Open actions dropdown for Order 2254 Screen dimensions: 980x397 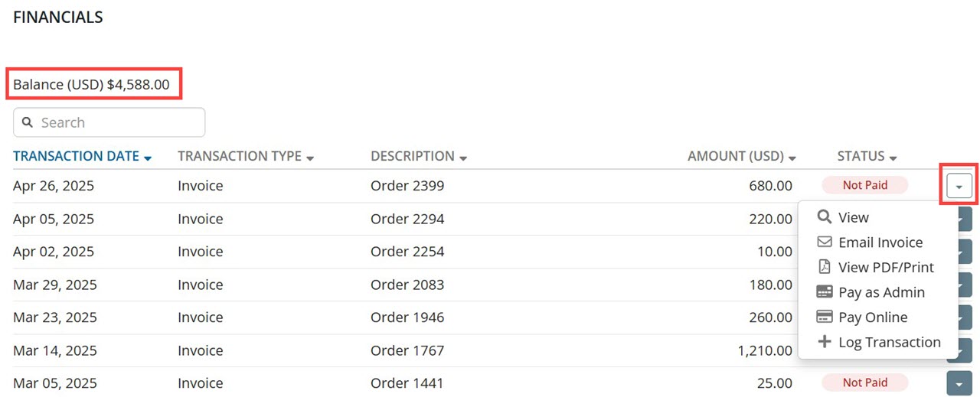(965, 252)
